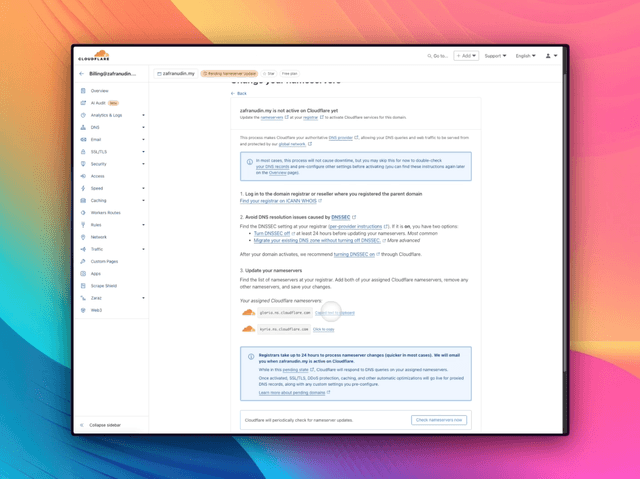Open the Support dropdown menu

pyautogui.click(x=495, y=56)
